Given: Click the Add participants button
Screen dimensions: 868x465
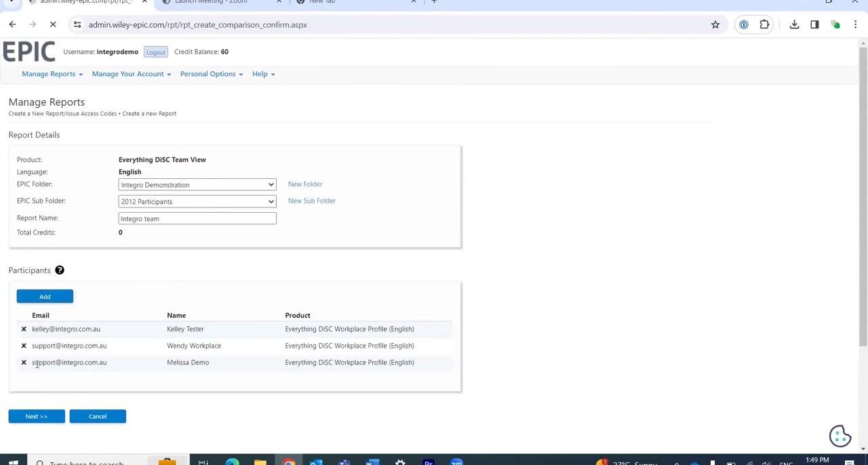Looking at the screenshot, I should (45, 296).
